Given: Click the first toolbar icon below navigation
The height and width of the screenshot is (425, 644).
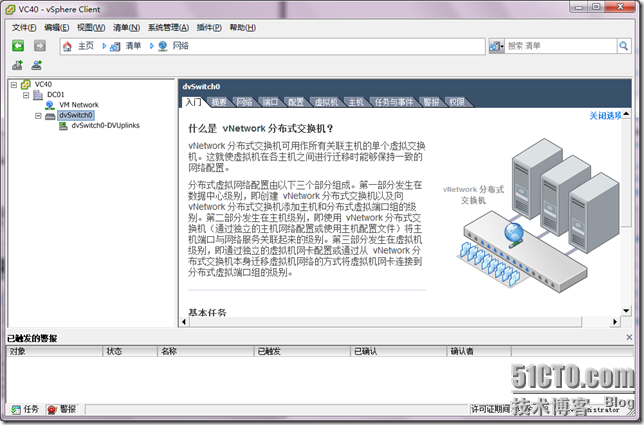Looking at the screenshot, I should click(x=17, y=65).
